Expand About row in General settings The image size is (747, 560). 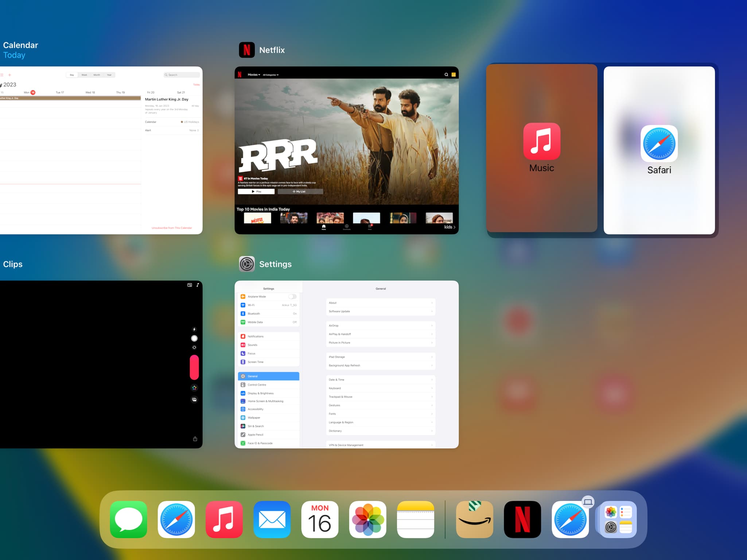(381, 303)
